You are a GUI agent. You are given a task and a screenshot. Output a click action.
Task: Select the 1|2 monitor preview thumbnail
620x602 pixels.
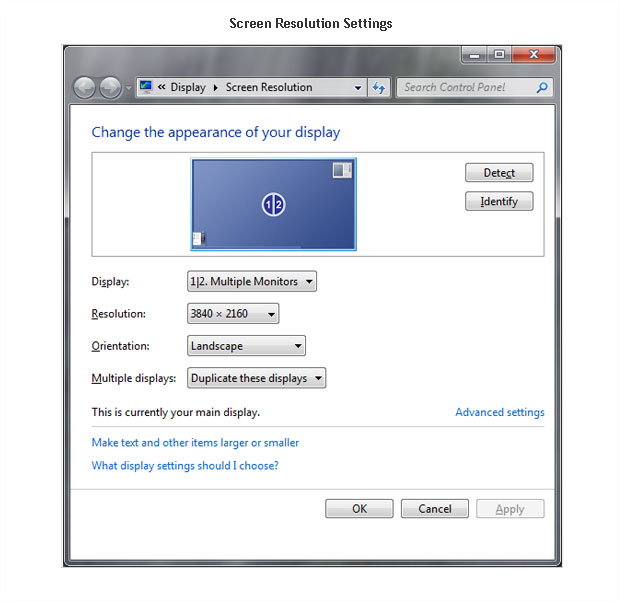273,204
